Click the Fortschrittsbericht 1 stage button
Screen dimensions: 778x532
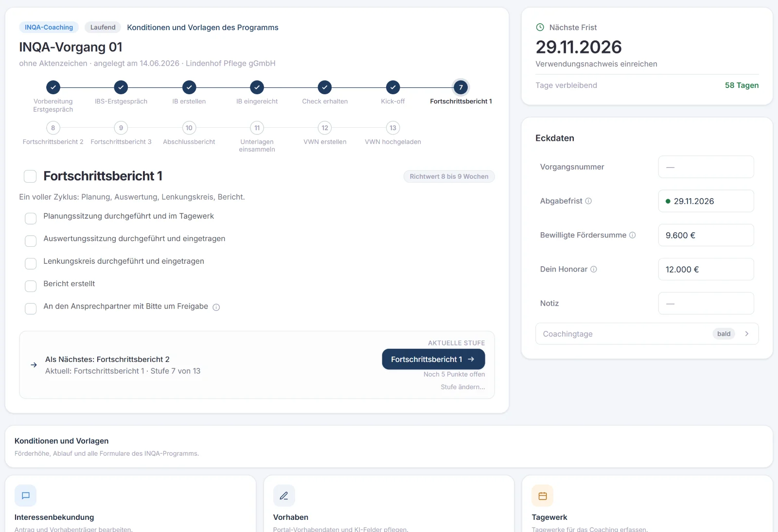pos(433,359)
